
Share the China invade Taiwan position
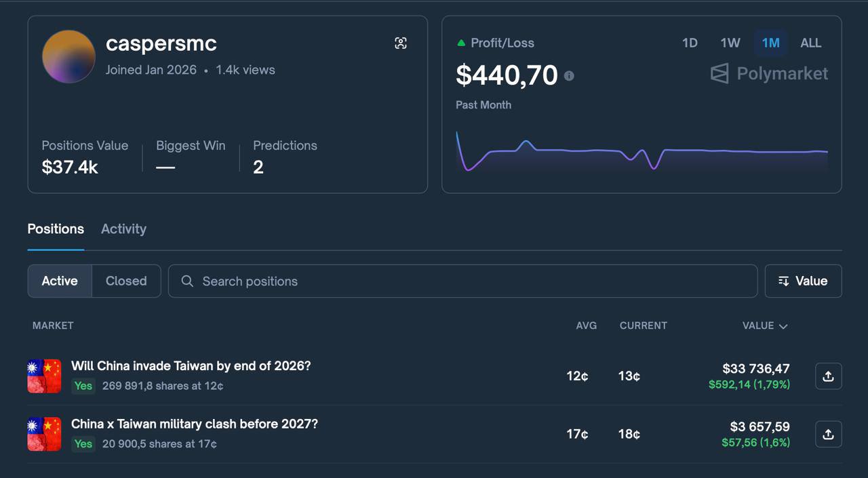[x=828, y=376]
